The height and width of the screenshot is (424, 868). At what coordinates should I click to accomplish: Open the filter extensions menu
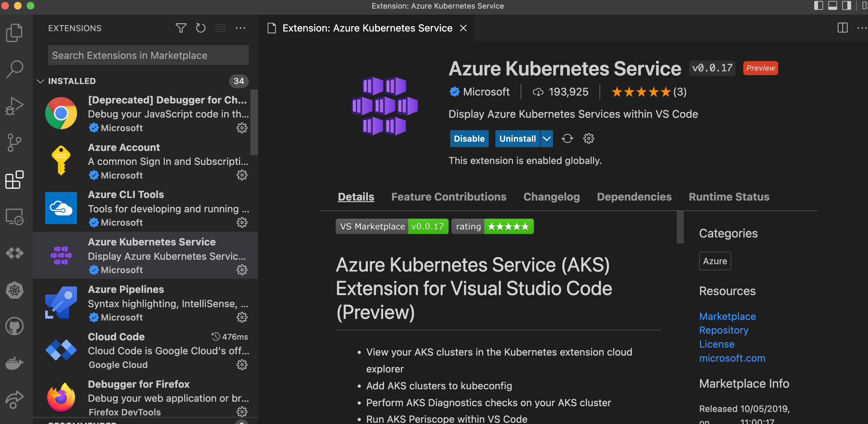point(181,28)
